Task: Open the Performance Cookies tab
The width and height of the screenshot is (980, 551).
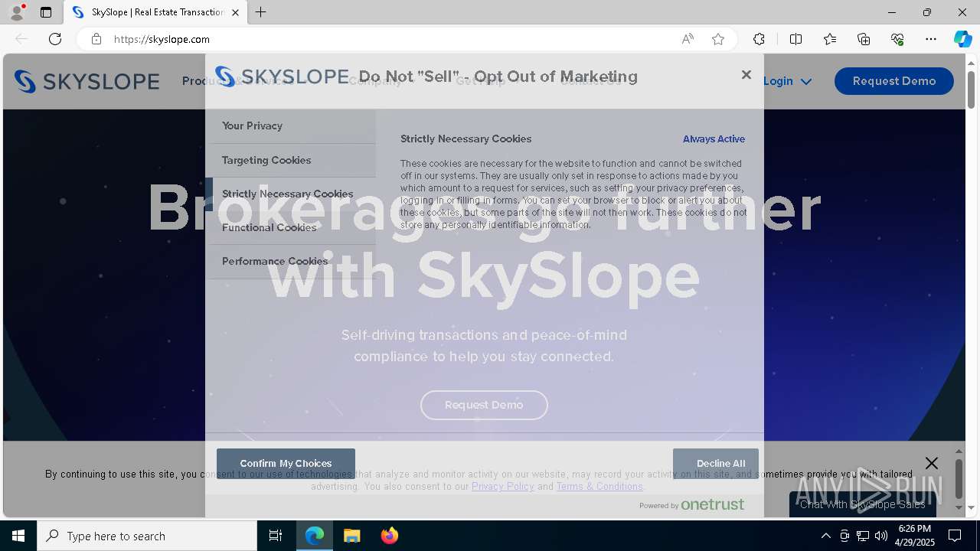Action: click(x=291, y=261)
